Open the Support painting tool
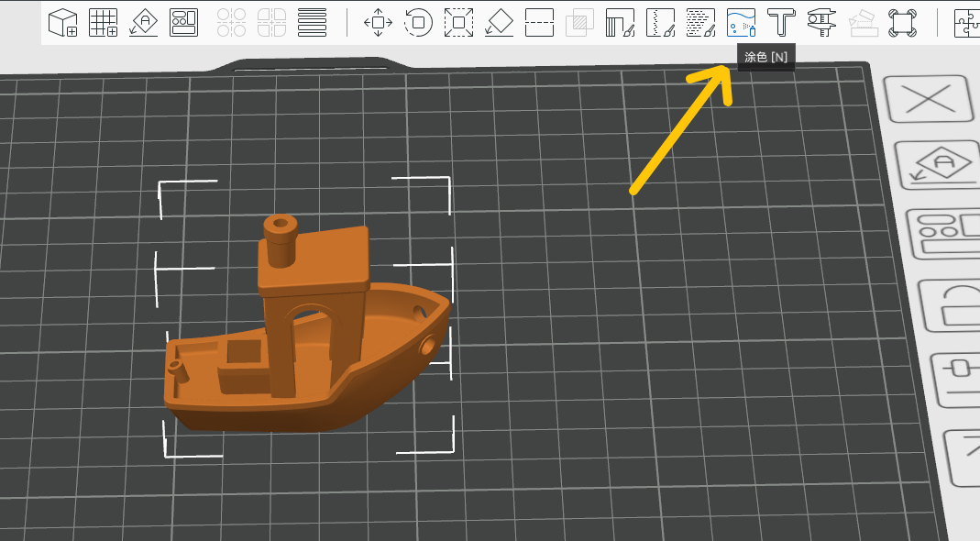This screenshot has width=980, height=541. tap(620, 23)
